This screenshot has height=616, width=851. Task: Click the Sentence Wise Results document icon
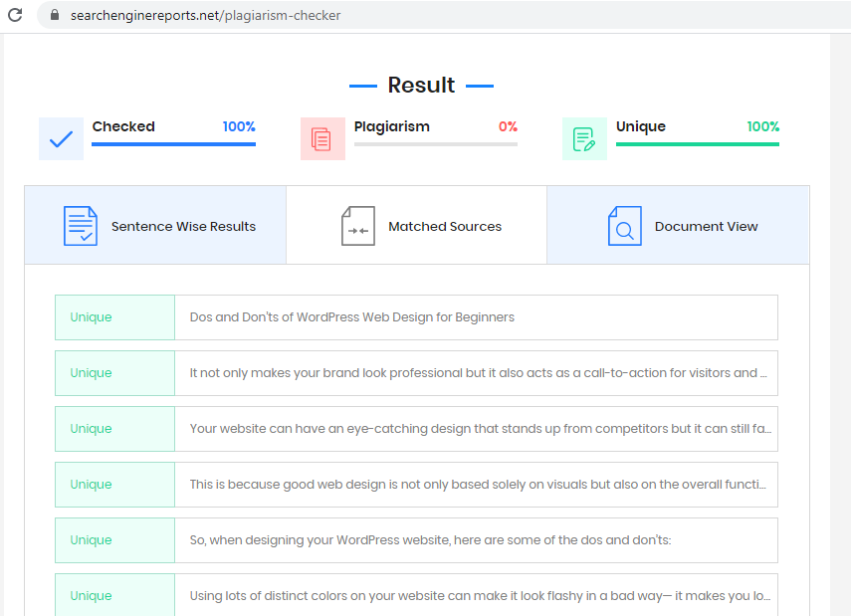(81, 226)
